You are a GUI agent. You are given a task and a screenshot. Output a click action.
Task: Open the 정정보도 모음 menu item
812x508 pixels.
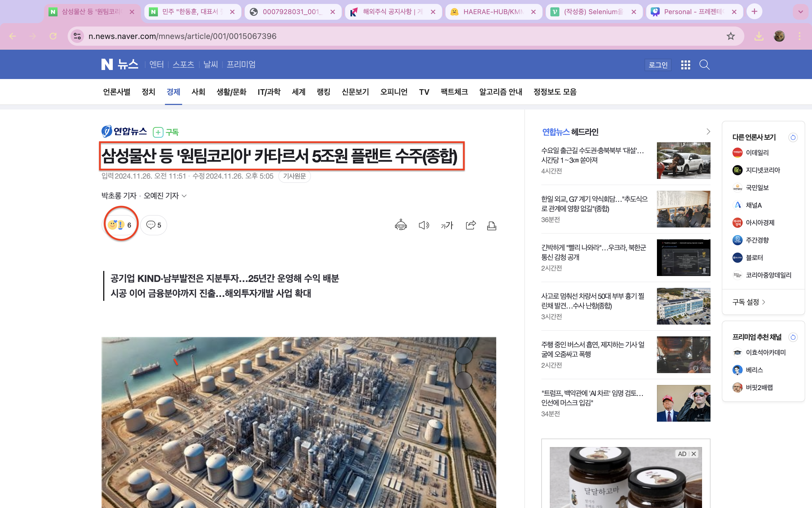(555, 92)
